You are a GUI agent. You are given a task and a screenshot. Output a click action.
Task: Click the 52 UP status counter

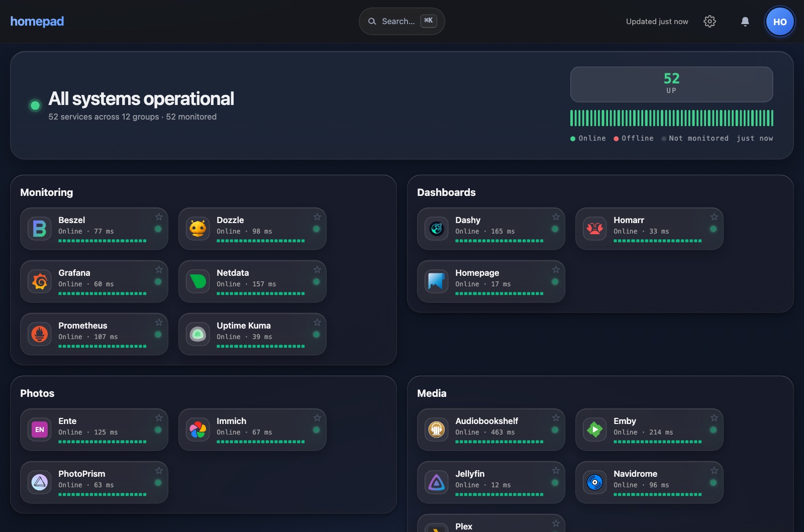(x=671, y=84)
